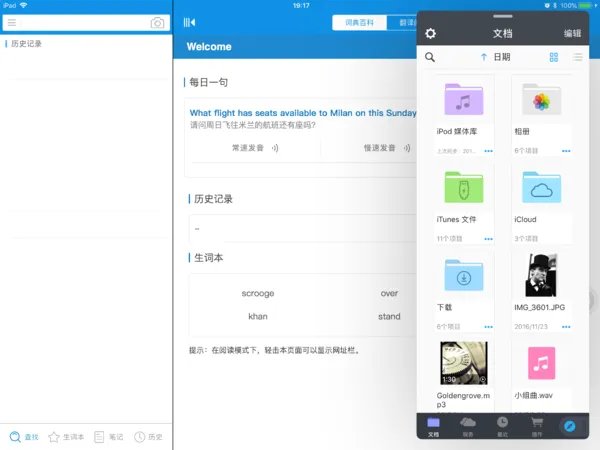Open more options for IMG_3601.JPG

pyautogui.click(x=566, y=327)
